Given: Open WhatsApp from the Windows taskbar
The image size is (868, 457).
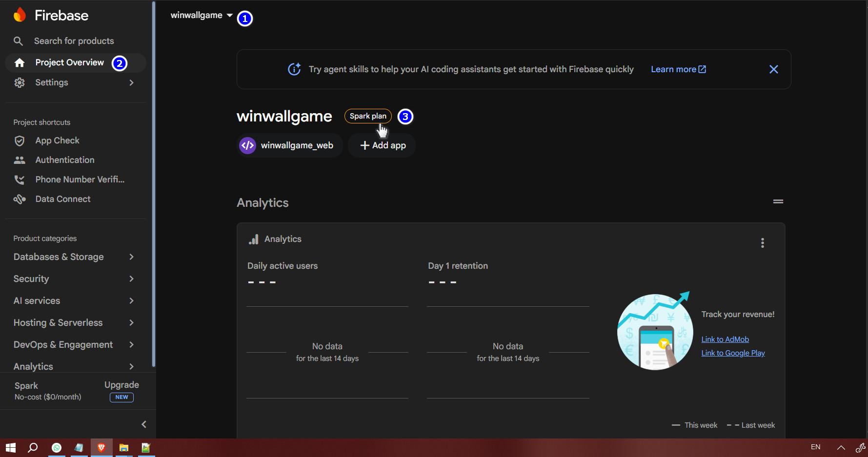Looking at the screenshot, I should [x=57, y=448].
